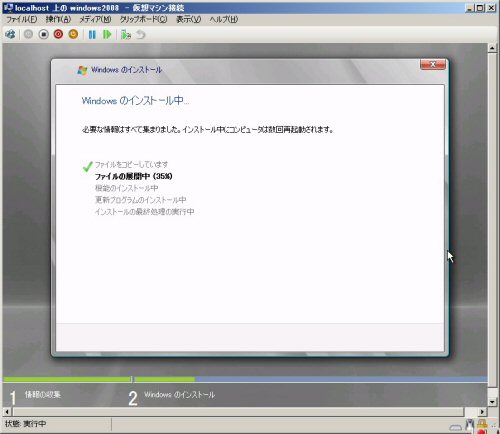The height and width of the screenshot is (434, 500).
Task: Turn off the VM with the black stop icon
Action: point(43,34)
